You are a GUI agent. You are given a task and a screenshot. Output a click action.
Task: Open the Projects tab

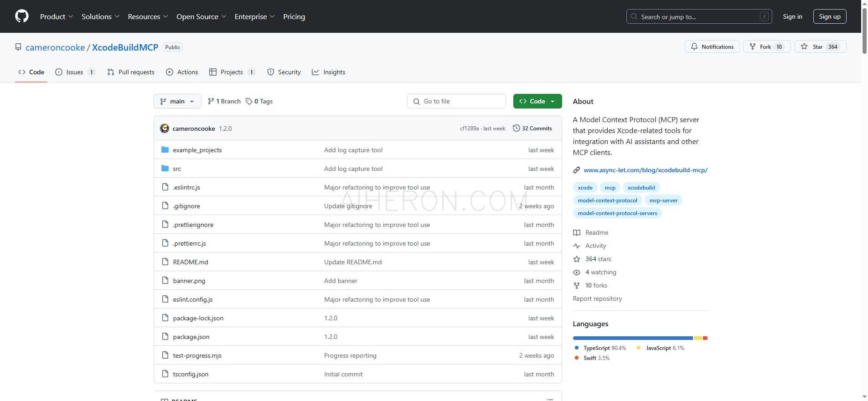[232, 72]
